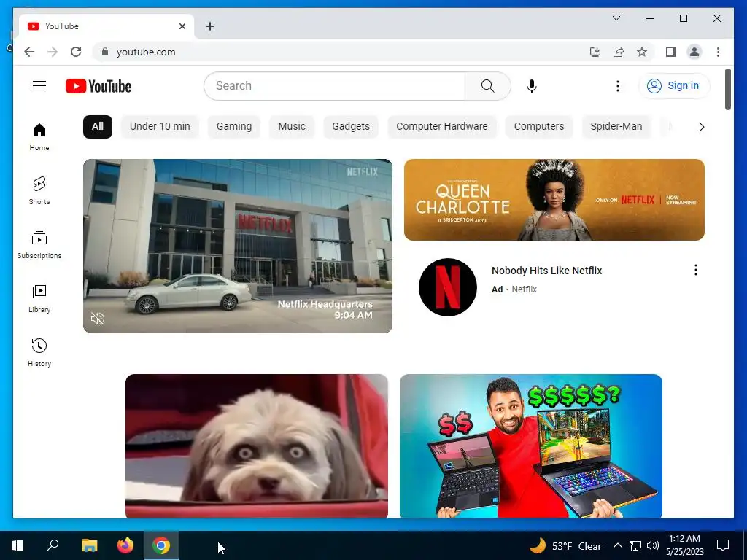Open Library from the sidebar
The image size is (747, 560).
39,298
